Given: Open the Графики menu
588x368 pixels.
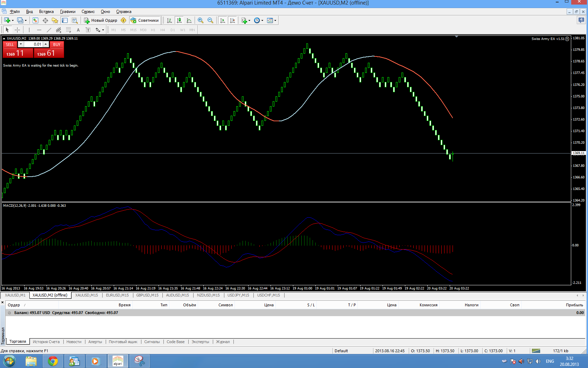Looking at the screenshot, I should [x=68, y=12].
